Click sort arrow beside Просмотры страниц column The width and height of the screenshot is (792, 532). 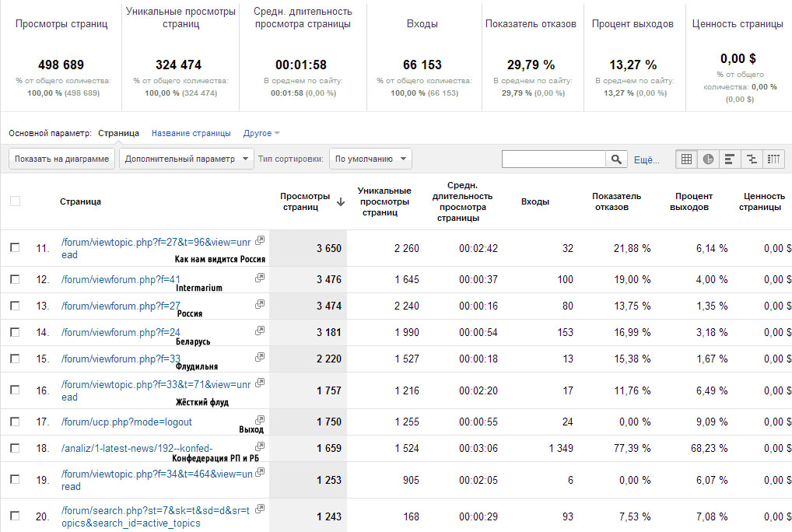(341, 202)
